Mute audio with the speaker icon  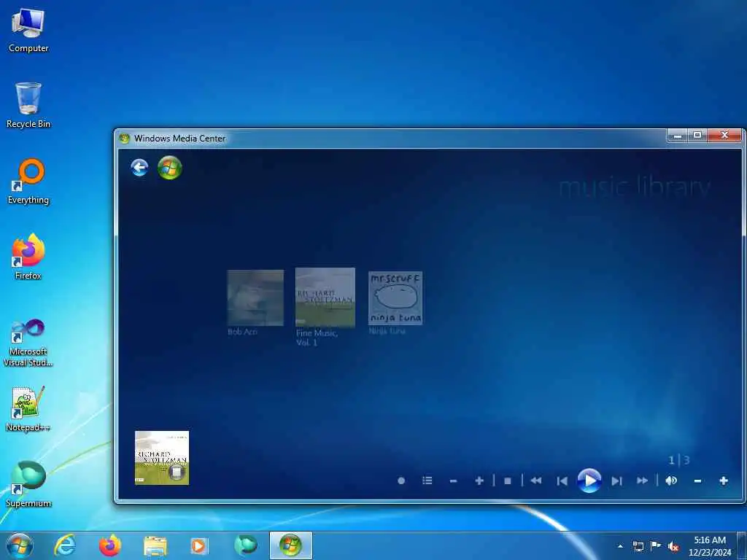[x=671, y=481]
